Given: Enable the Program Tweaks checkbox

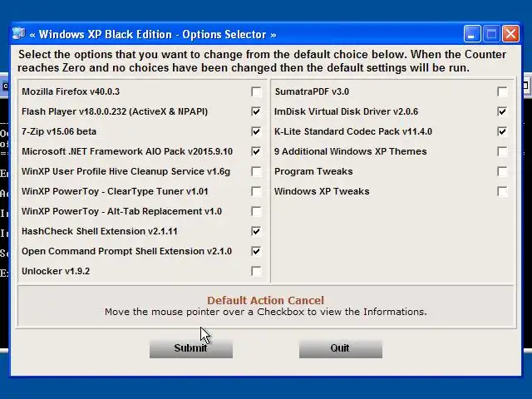Looking at the screenshot, I should point(502,171).
